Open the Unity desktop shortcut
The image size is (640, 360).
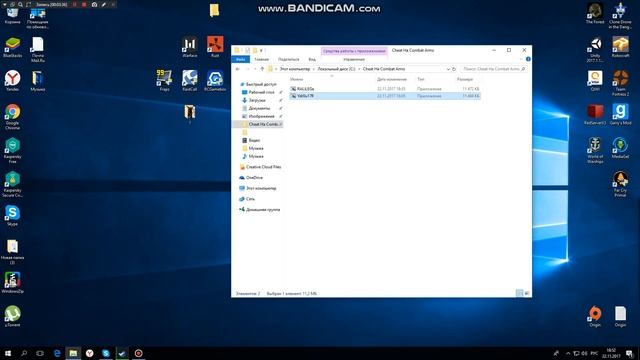pos(595,50)
